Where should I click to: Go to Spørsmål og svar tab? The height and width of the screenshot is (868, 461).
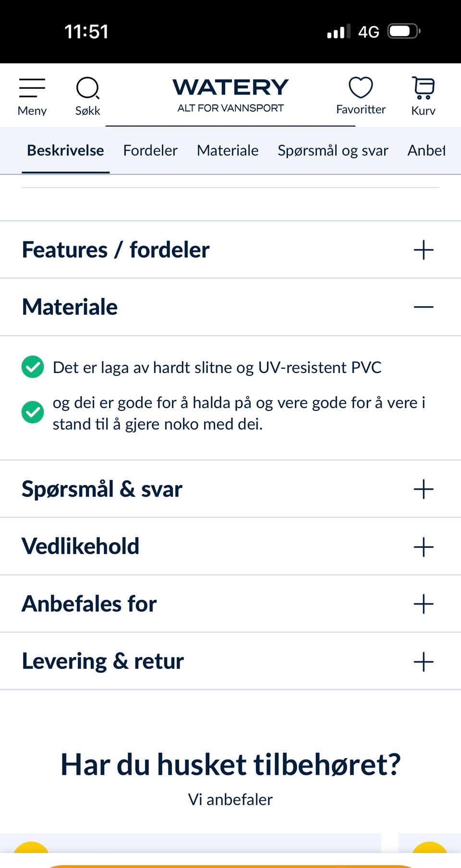coord(333,150)
